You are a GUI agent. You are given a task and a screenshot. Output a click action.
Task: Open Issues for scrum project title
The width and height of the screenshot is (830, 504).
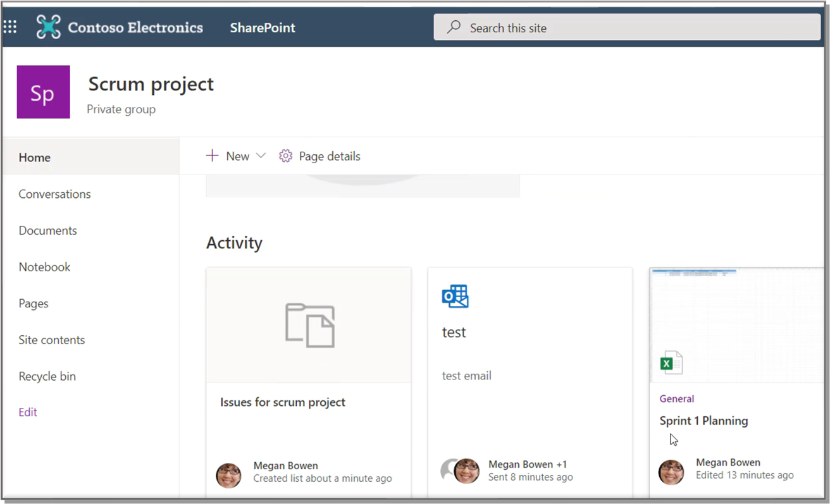point(283,402)
